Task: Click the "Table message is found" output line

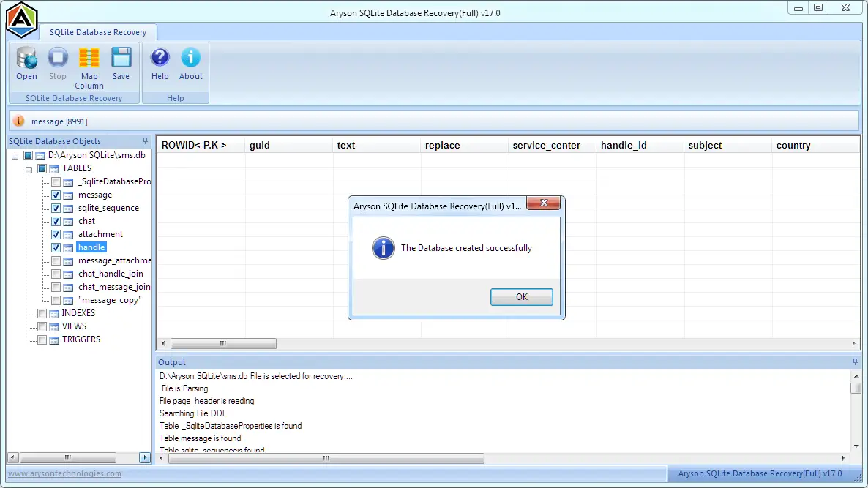Action: pos(201,438)
